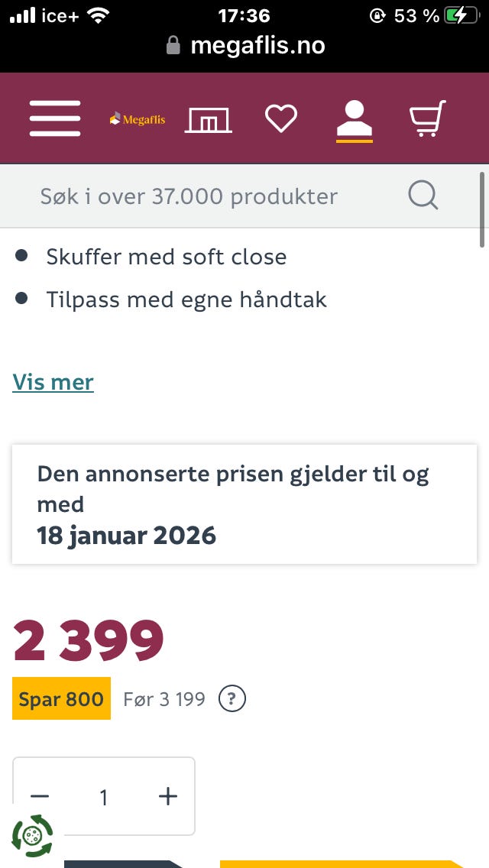Open the hamburger navigation menu
The image size is (489, 868).
click(x=55, y=118)
